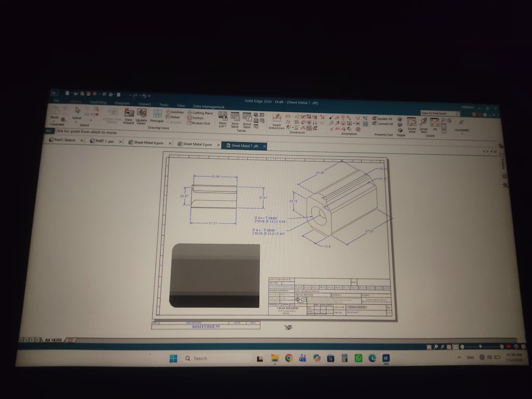The image size is (532, 399).
Task: Click the 57.57 dimension in front view
Action: [x=213, y=223]
